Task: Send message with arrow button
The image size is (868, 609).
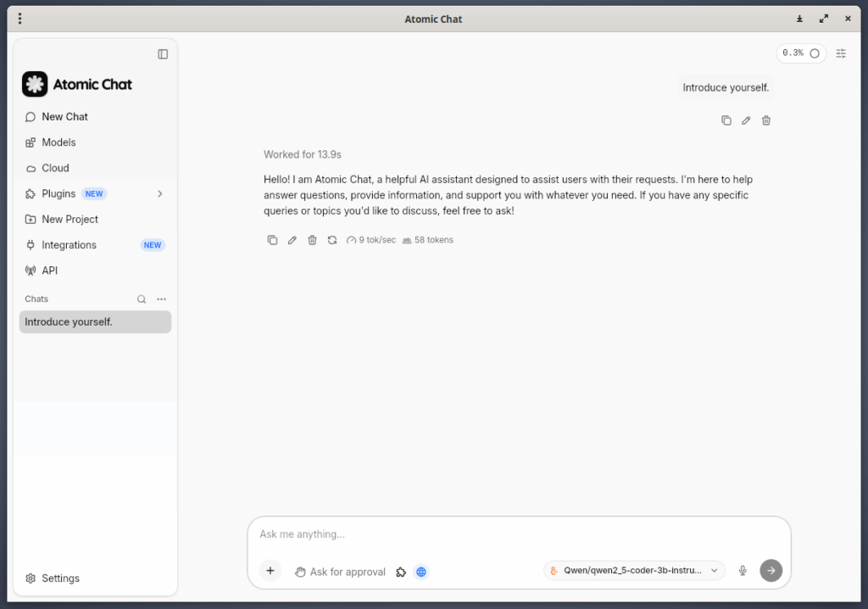Action: point(771,570)
